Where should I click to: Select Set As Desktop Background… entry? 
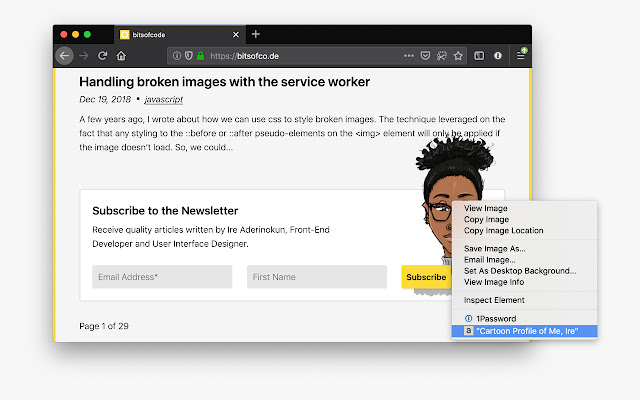click(520, 271)
